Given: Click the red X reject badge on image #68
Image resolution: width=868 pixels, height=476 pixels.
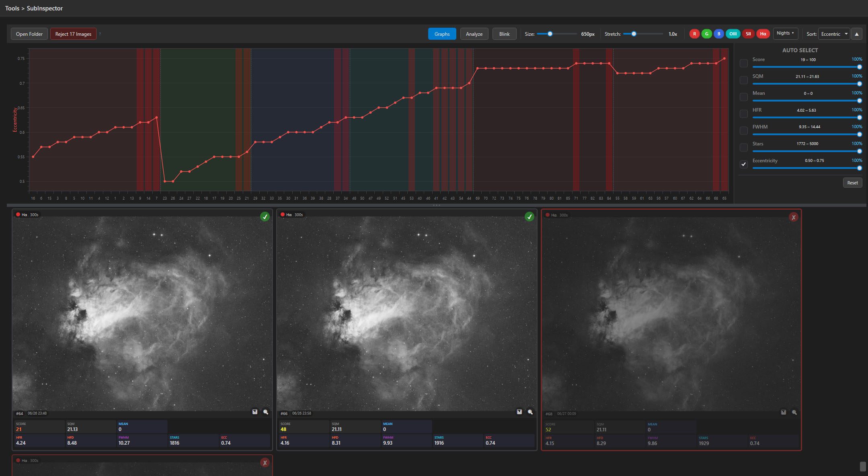Looking at the screenshot, I should tap(793, 217).
